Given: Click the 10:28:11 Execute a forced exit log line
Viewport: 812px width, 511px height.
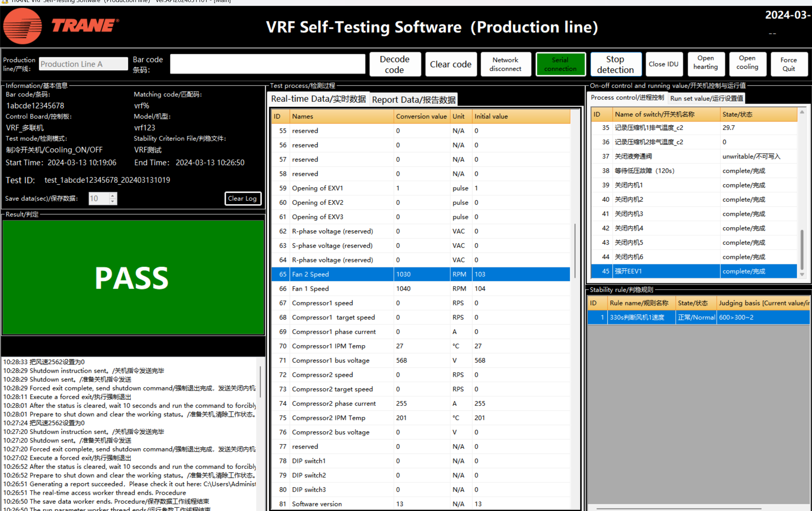Looking at the screenshot, I should click(67, 397).
